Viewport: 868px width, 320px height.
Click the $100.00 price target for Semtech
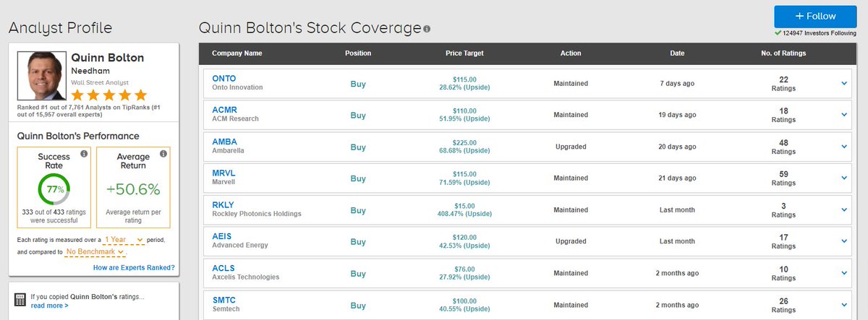coord(464,300)
